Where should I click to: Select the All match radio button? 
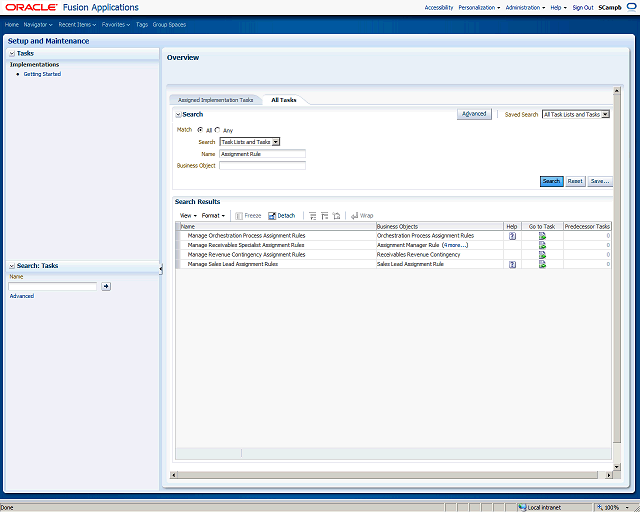pos(200,130)
